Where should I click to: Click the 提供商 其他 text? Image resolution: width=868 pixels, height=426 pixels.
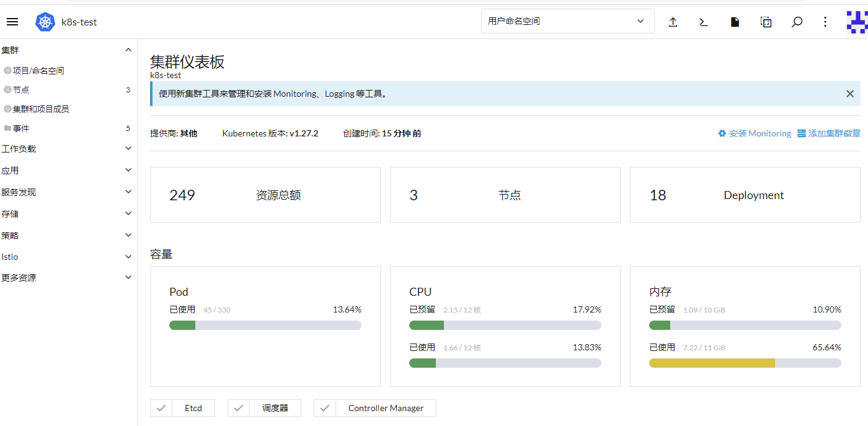click(x=174, y=133)
